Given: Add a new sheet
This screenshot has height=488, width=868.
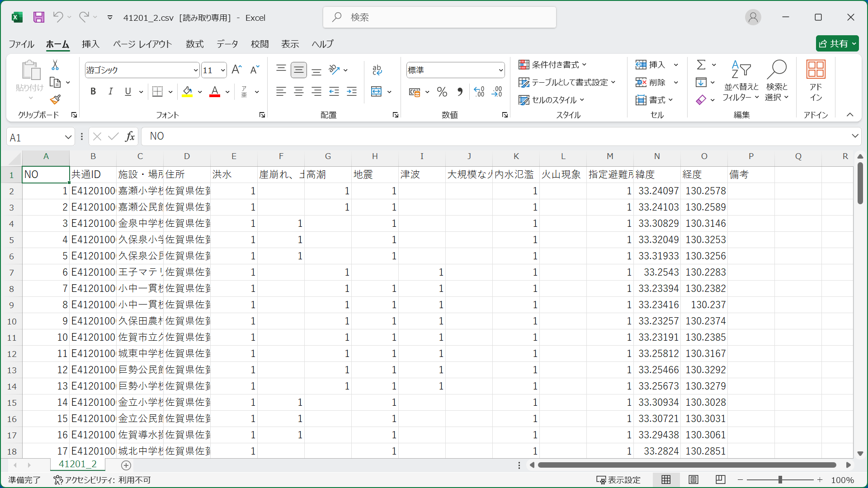Looking at the screenshot, I should [x=126, y=465].
